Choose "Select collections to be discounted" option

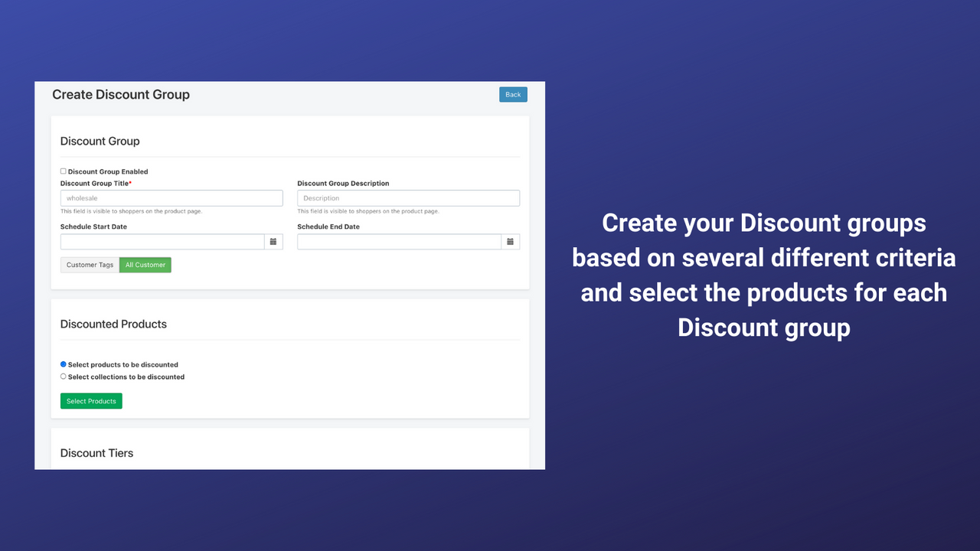coord(63,377)
